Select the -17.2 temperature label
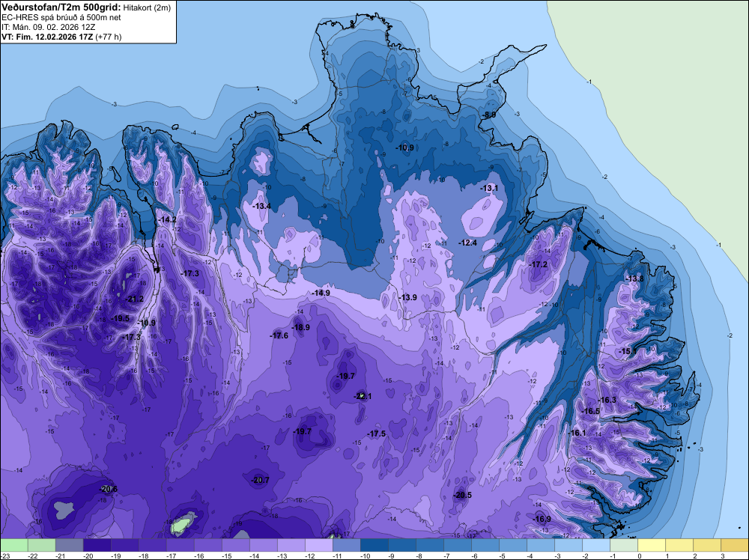Screen dimensions: 749x560 pos(539,264)
